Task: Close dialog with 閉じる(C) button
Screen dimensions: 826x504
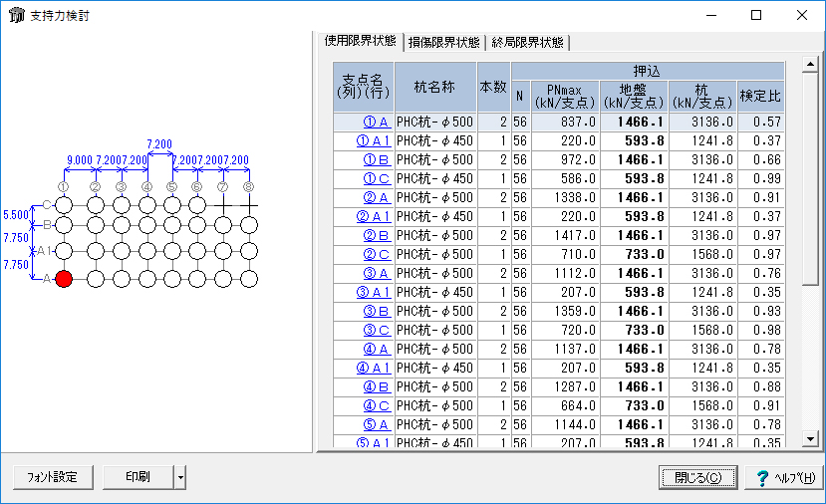Action: pyautogui.click(x=698, y=478)
